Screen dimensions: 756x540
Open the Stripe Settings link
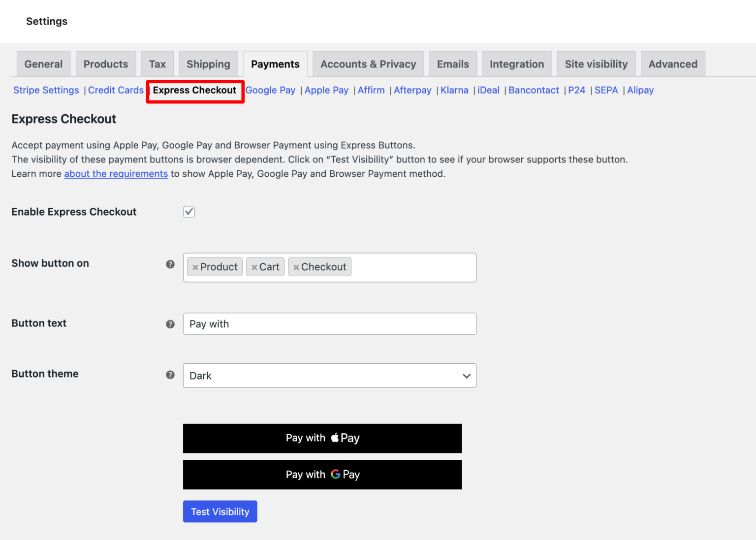46,90
